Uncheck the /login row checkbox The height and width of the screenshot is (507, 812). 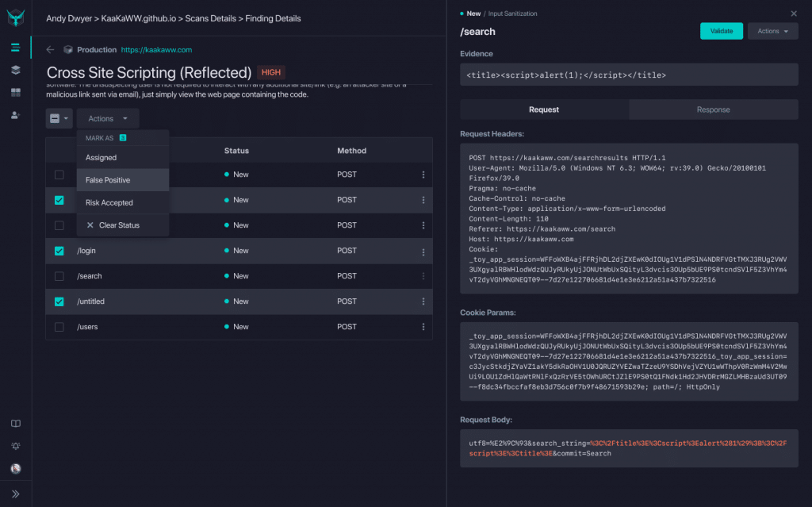[x=59, y=251]
